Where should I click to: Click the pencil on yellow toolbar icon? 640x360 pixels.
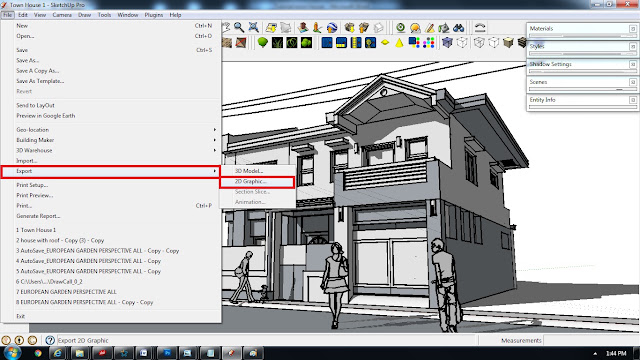pos(429,27)
